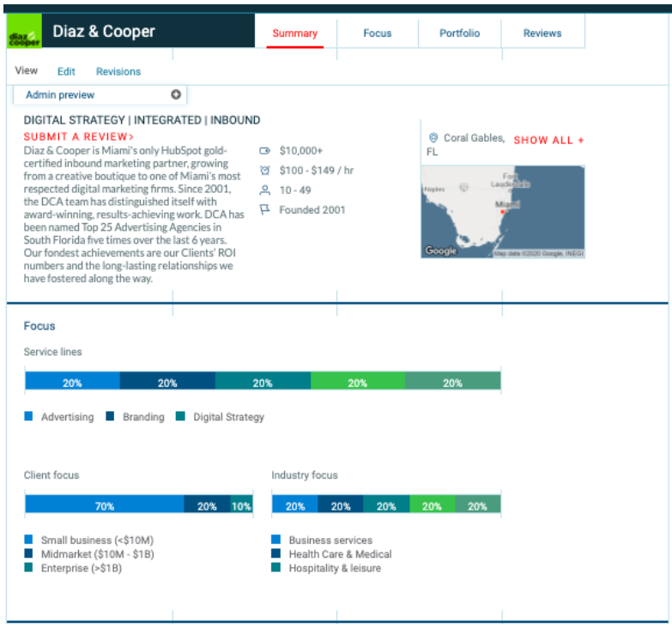Click the SUBMIT A REVIEW link

79,136
